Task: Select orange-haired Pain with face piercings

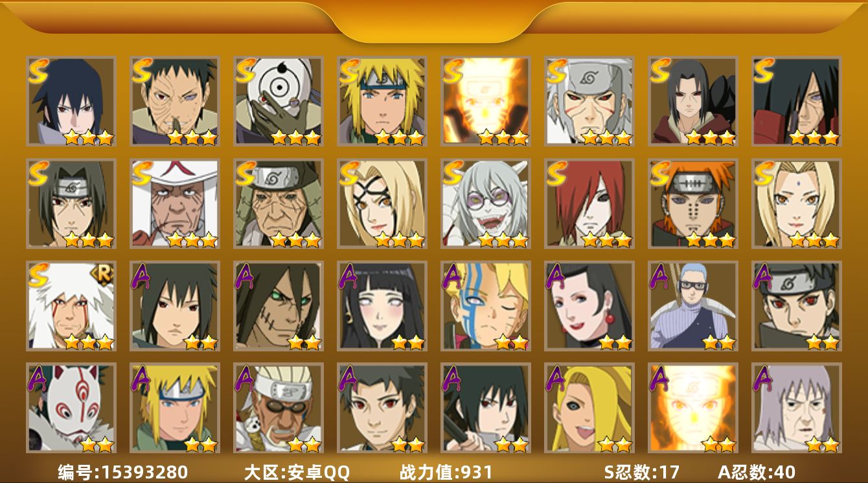Action: [693, 204]
